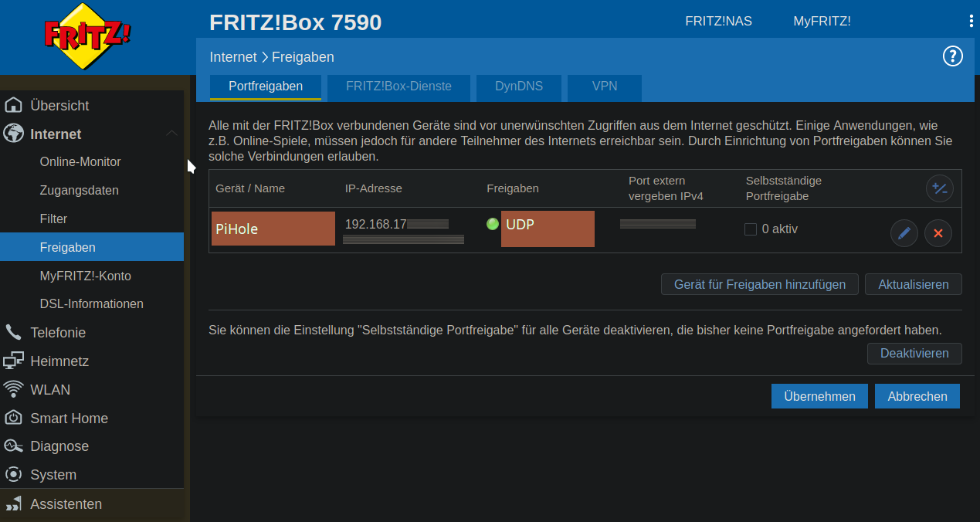Click the green status indicator for UDP

[x=493, y=224]
